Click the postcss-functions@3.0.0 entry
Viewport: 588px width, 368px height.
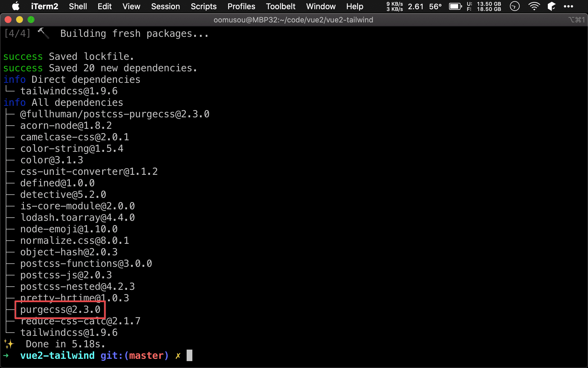coord(86,264)
